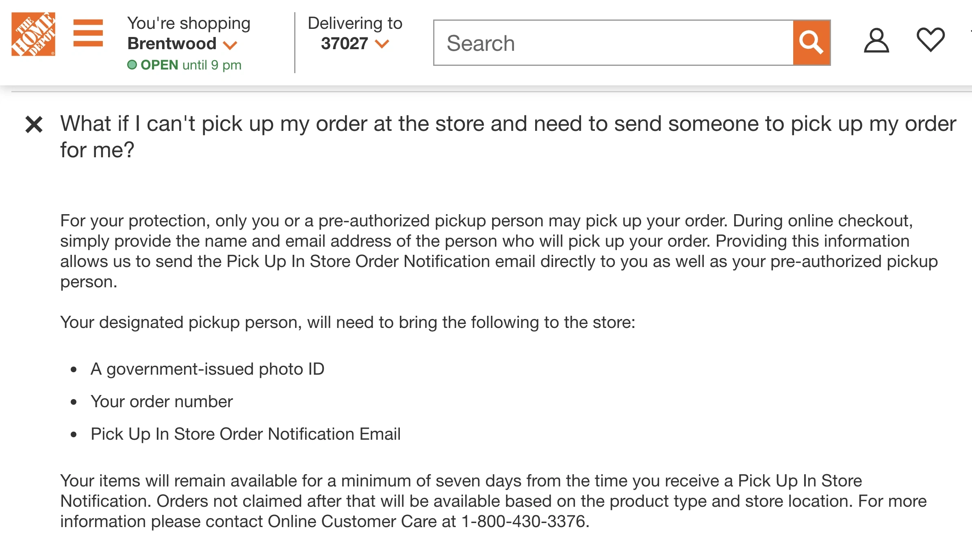
Task: Expand the chevron next to 37027
Action: [382, 43]
